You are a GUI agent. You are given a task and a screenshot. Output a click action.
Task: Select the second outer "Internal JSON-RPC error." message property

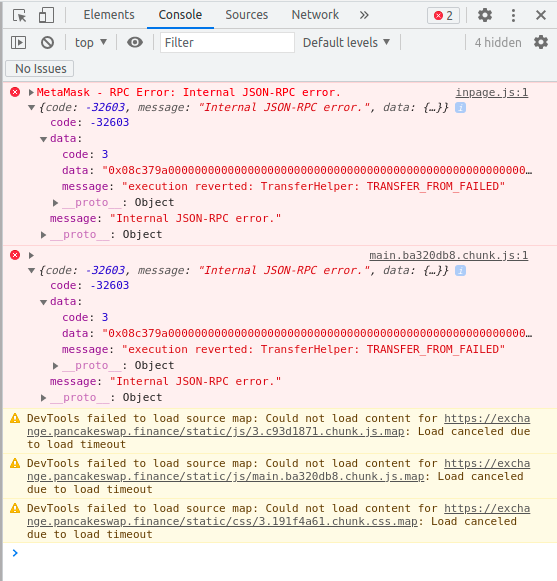click(165, 381)
